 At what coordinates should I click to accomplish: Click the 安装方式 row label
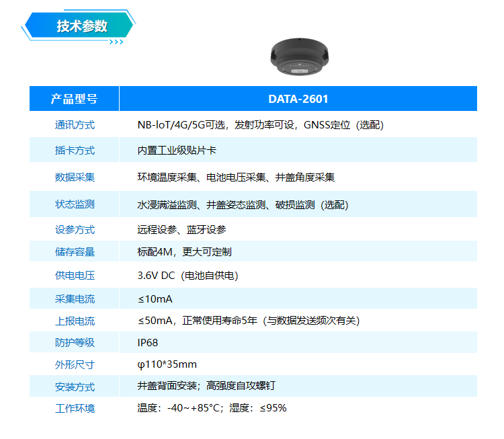(x=75, y=387)
